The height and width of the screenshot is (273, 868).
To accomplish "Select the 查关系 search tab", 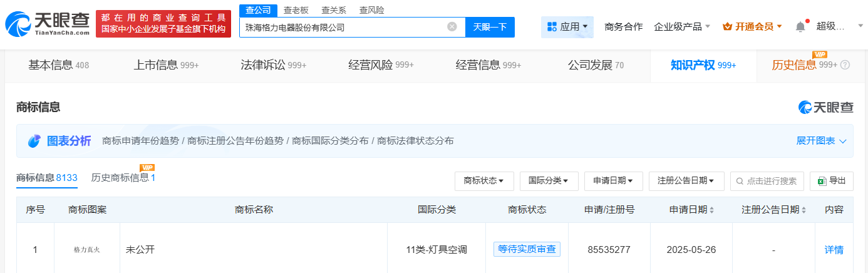I will [x=334, y=10].
